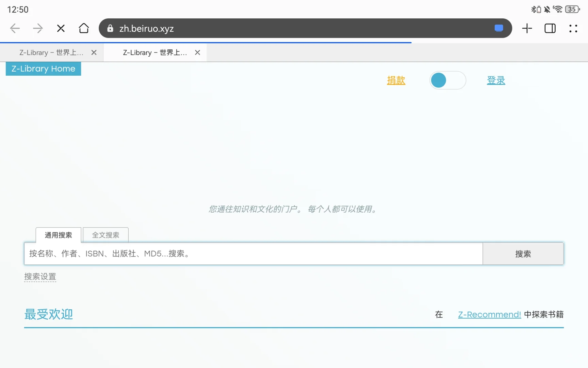The width and height of the screenshot is (588, 368).
Task: Tap the blue icon in the address bar
Action: 499,28
